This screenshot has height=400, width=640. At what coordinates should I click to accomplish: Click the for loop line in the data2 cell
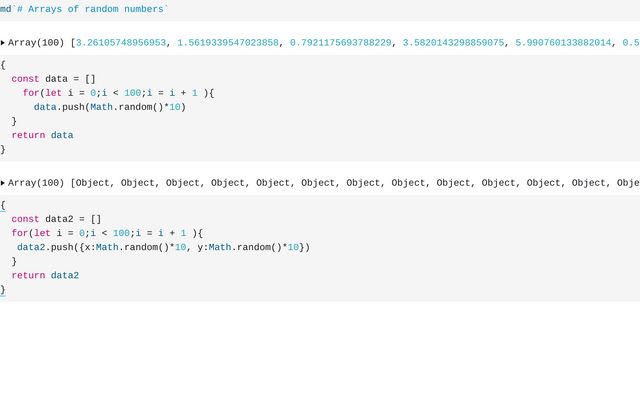(107, 233)
